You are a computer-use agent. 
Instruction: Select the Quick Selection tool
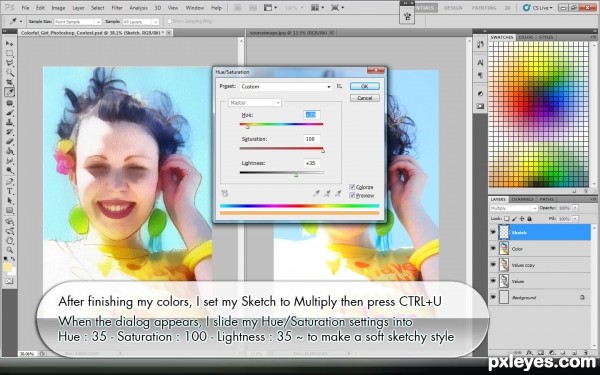point(9,73)
